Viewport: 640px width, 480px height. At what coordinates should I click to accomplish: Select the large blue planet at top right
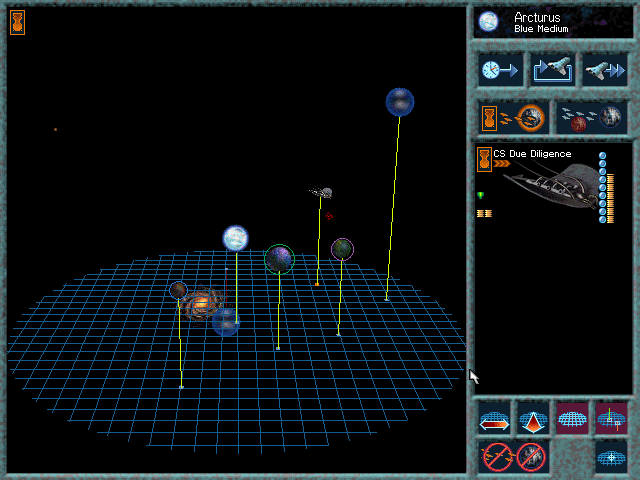(400, 102)
